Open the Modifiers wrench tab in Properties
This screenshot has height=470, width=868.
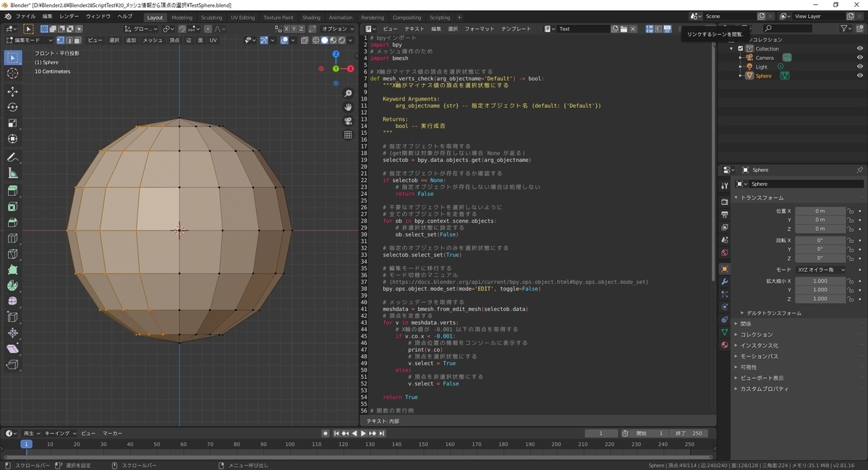[x=724, y=281]
